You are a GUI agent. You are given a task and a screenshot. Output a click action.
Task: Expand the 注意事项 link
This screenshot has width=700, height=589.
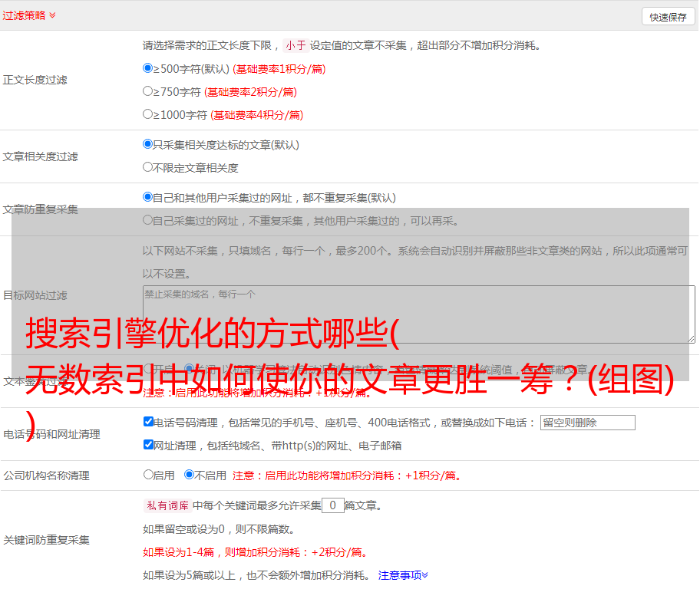pos(403,575)
